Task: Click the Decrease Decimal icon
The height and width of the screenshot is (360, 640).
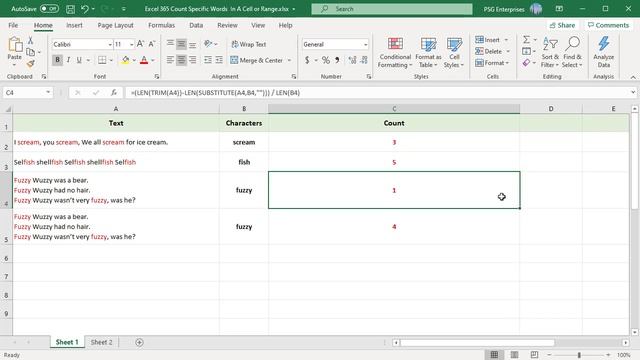Action: click(364, 60)
